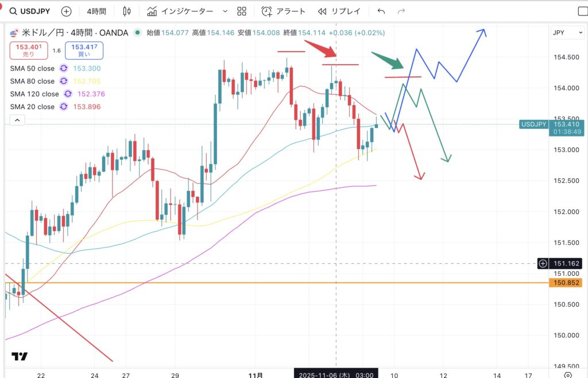Viewport: 588px width, 378px height.
Task: Select the SMA 120 close indicator label
Action: pos(34,94)
